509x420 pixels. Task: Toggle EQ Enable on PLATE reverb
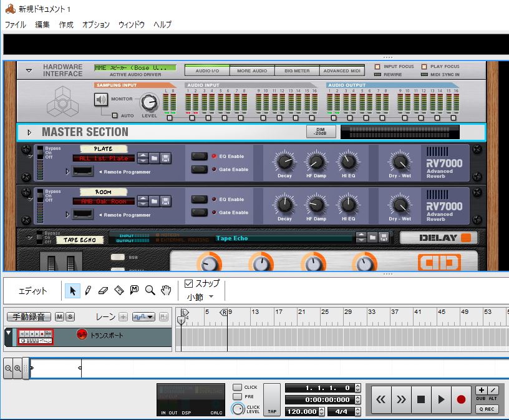coord(200,156)
